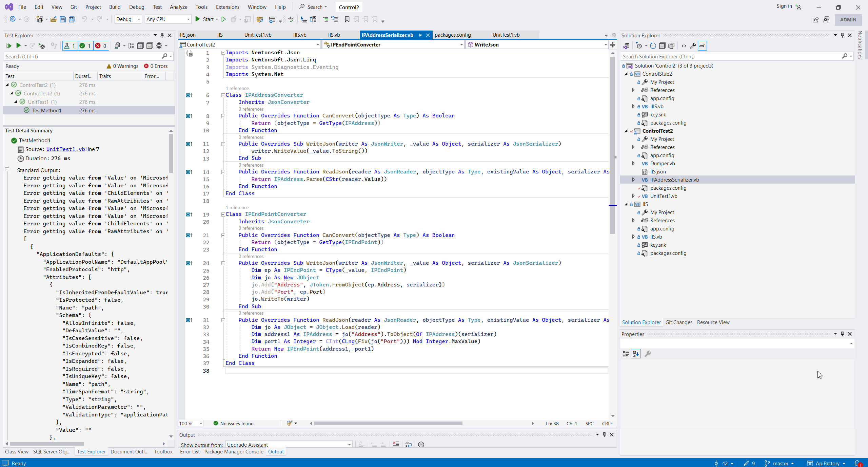Run All Tests in Test Explorer
868x467 pixels.
pyautogui.click(x=9, y=45)
